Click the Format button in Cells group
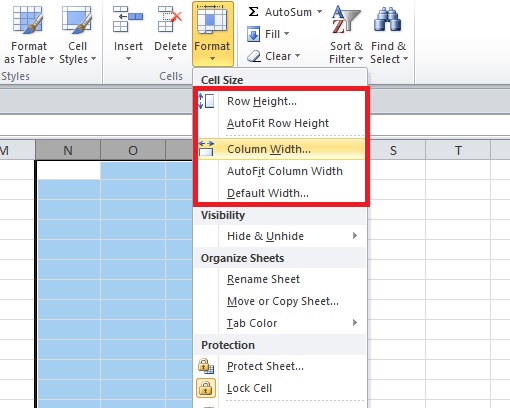510x408 pixels. 212,34
